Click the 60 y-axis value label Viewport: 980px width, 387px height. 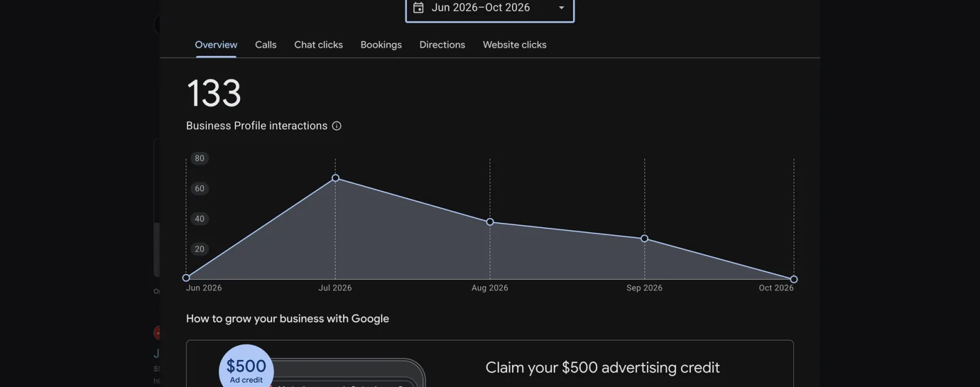(200, 189)
